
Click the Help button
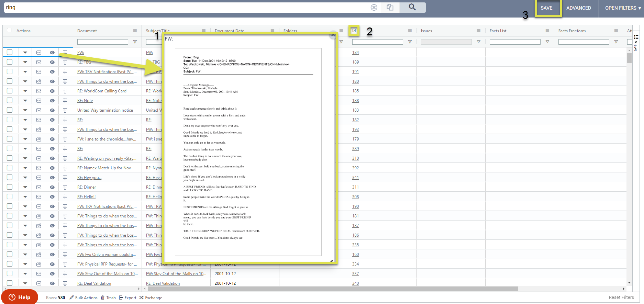tap(20, 297)
